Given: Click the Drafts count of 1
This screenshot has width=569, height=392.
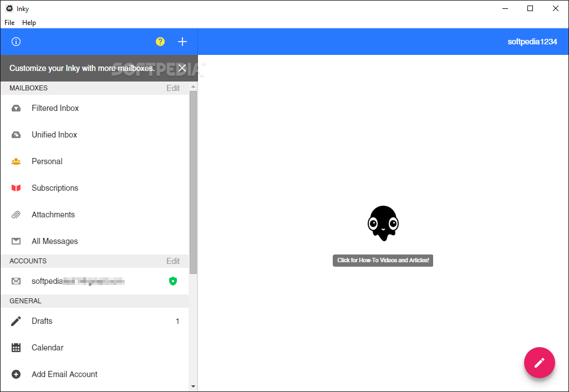Looking at the screenshot, I should tap(177, 321).
